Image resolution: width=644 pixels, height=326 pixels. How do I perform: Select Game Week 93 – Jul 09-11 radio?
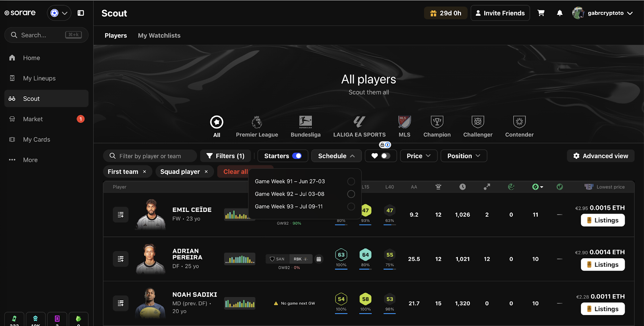point(351,206)
